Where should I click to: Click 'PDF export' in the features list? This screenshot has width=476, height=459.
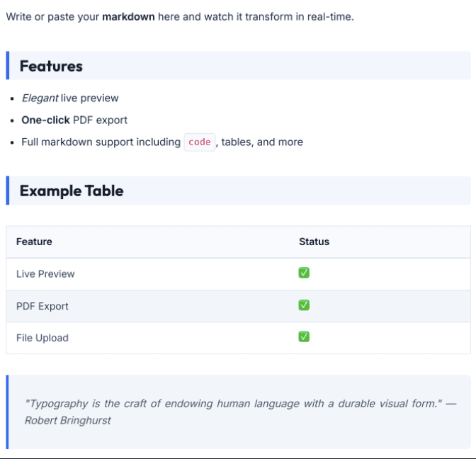point(100,120)
